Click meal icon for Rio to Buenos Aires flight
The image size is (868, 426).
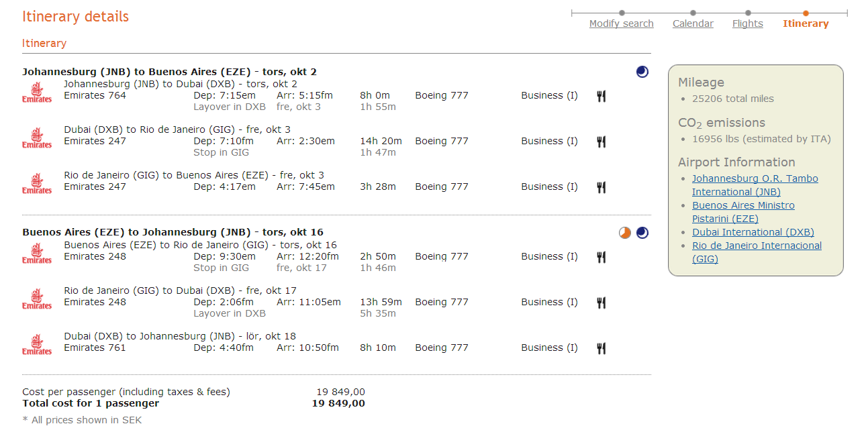tap(601, 187)
